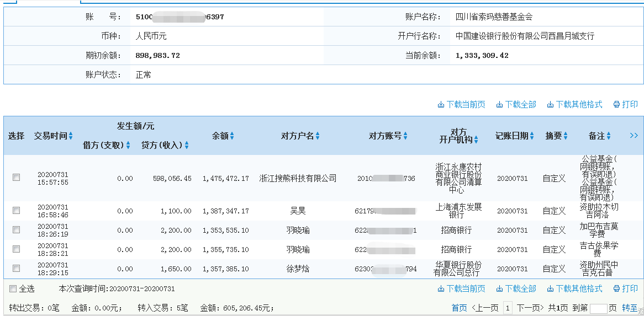The height and width of the screenshot is (316, 644).
Task: Click the bottom 打印 link
Action: 630,289
